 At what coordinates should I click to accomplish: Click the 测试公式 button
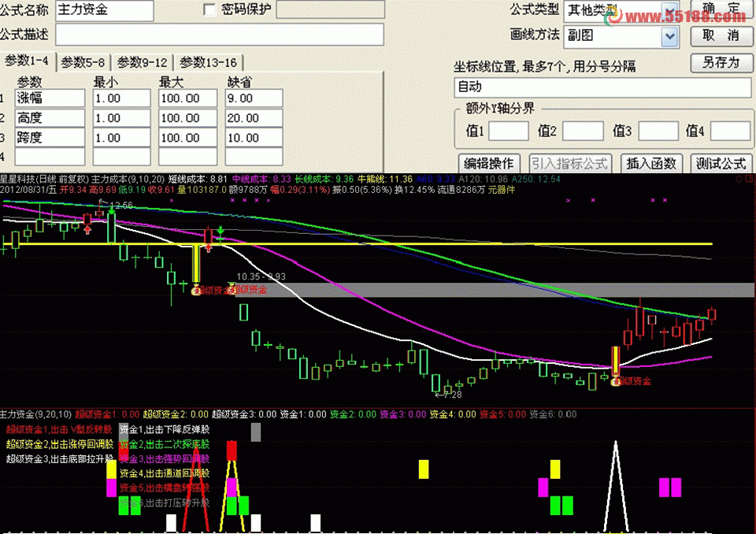pyautogui.click(x=721, y=164)
